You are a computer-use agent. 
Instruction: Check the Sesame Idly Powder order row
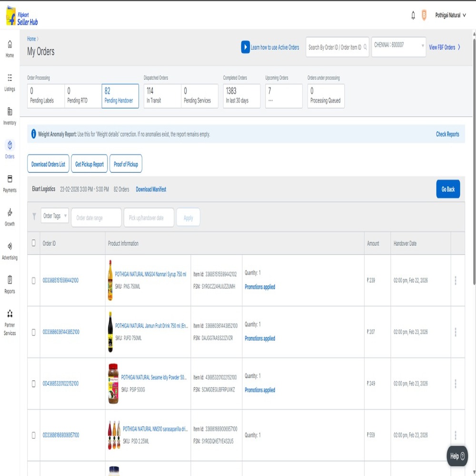33,384
